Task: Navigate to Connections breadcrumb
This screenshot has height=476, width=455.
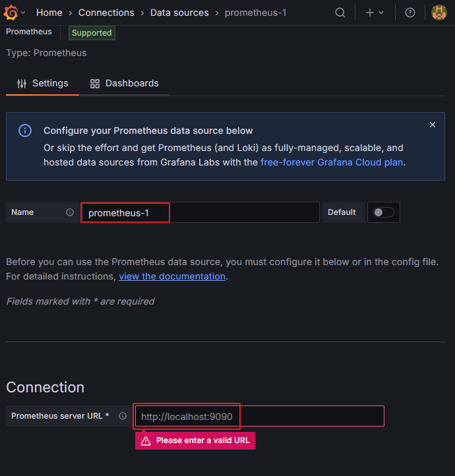Action: tap(106, 13)
